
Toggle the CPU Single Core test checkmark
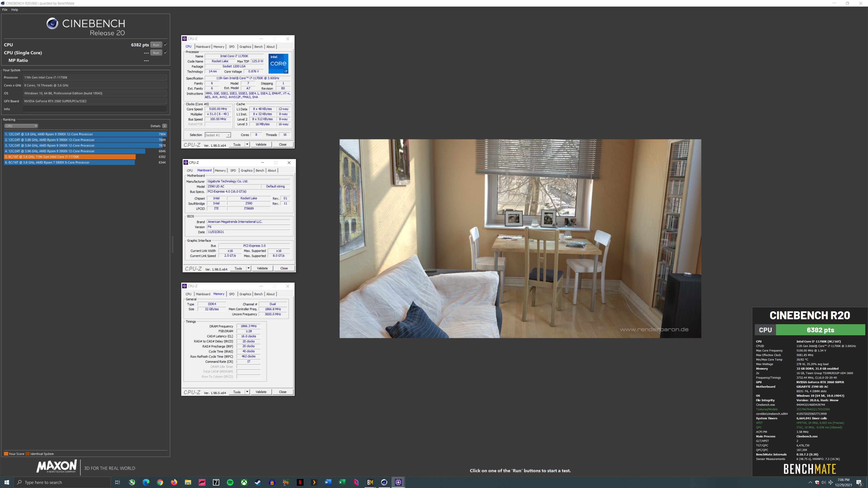click(x=165, y=52)
